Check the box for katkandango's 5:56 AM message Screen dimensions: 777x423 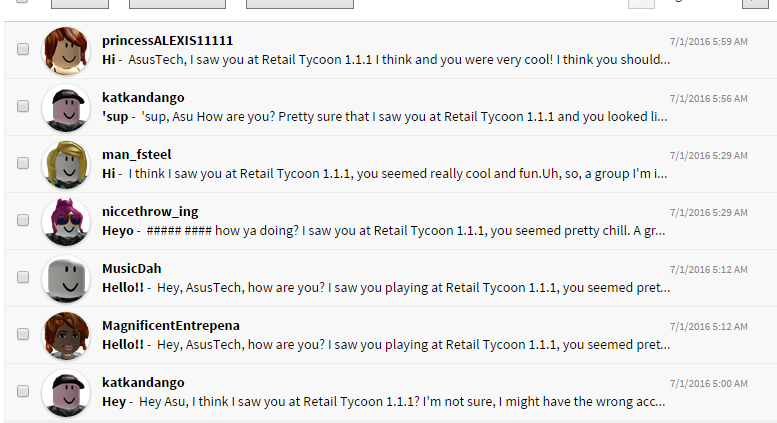pyautogui.click(x=23, y=106)
